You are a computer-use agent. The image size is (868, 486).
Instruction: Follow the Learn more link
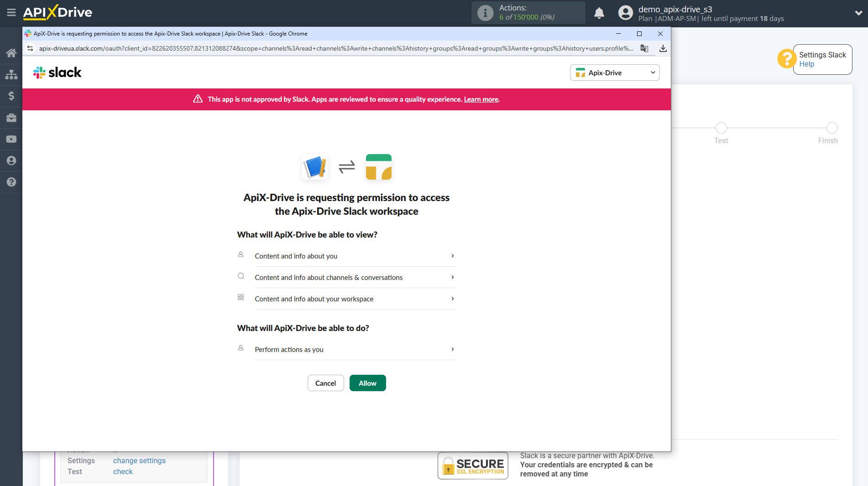pyautogui.click(x=481, y=99)
